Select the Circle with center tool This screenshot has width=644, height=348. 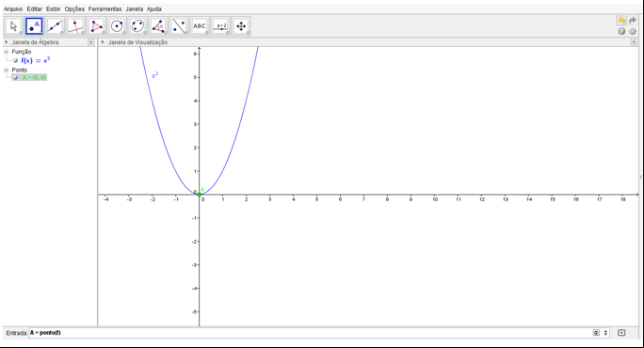point(117,26)
